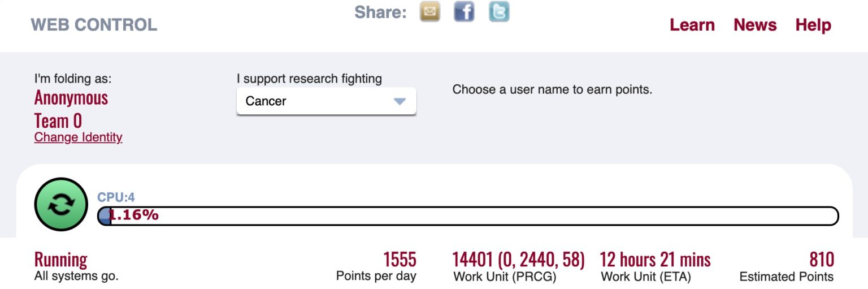
Task: Click the WEB CONTROL title
Action: [94, 25]
